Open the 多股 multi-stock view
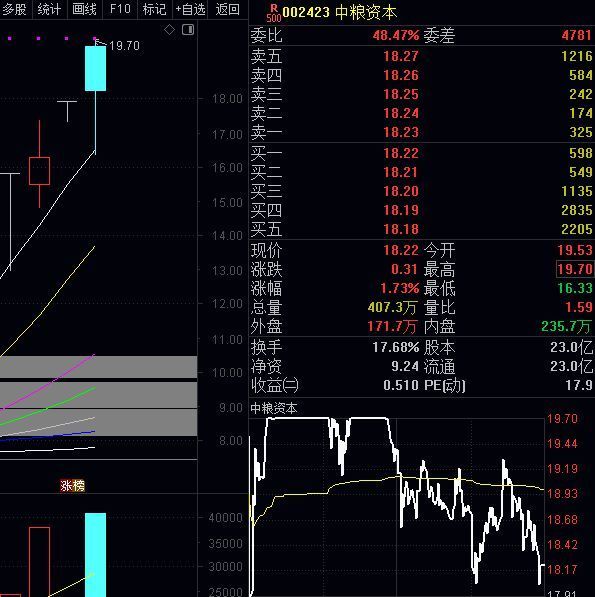This screenshot has height=597, width=595. [14, 9]
